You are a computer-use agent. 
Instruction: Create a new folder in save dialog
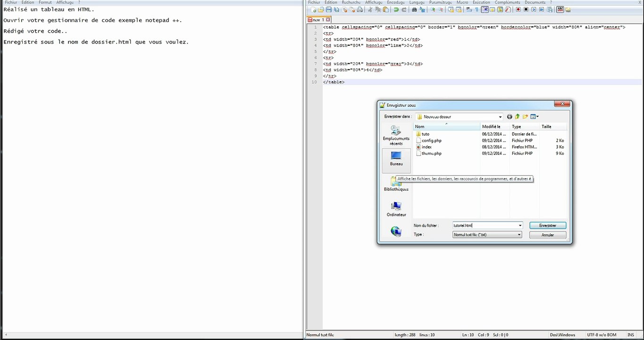pos(525,117)
